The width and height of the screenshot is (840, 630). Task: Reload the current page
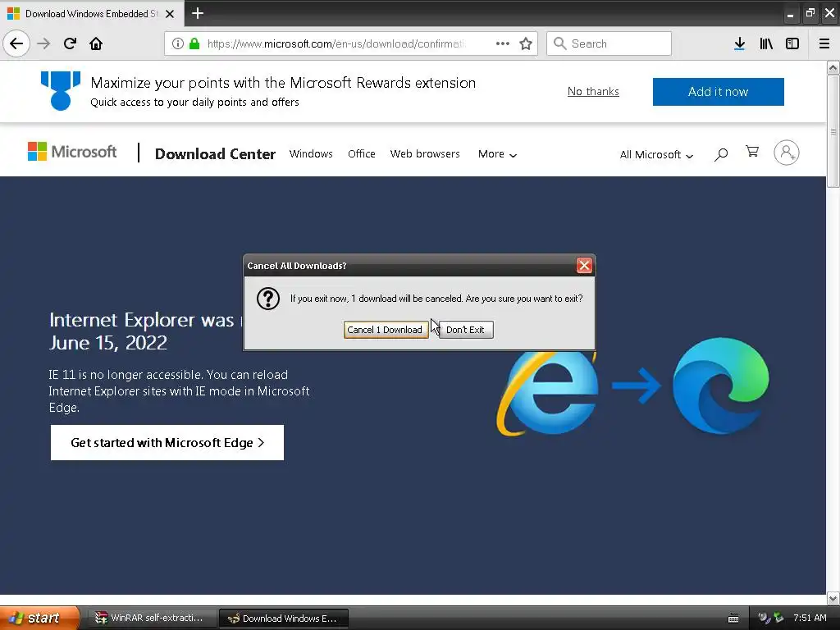[70, 43]
